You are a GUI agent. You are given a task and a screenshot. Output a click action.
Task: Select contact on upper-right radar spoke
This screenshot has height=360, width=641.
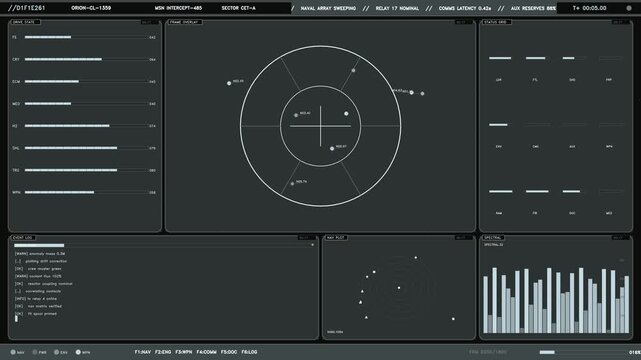click(x=354, y=70)
